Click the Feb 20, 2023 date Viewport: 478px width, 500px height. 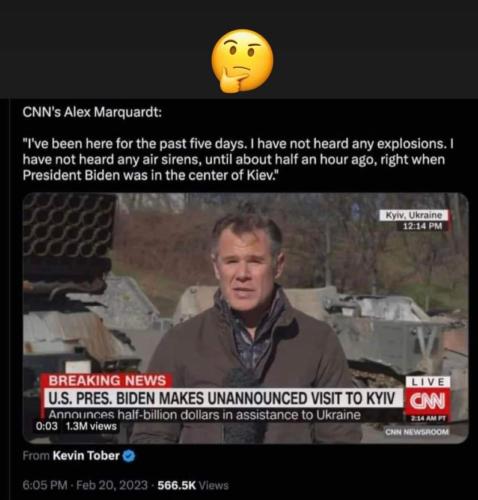pyautogui.click(x=112, y=485)
